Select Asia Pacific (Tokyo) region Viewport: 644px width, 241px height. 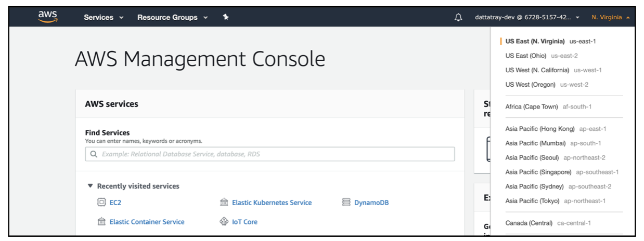coord(556,201)
